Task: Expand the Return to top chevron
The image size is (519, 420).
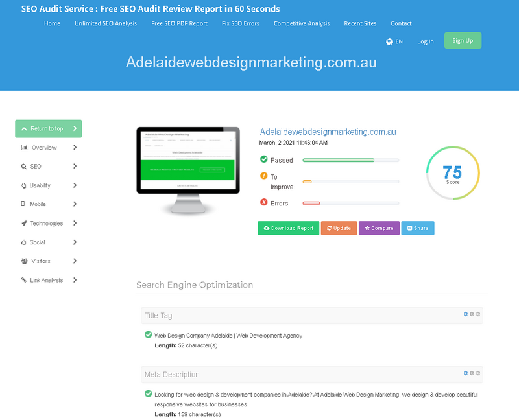Action: pyautogui.click(x=75, y=128)
